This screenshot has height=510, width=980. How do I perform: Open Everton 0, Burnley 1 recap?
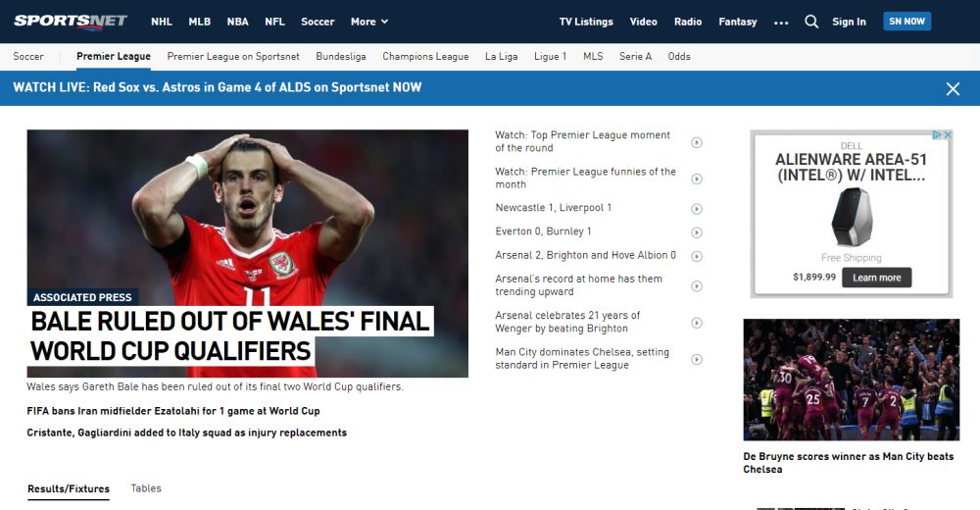tap(543, 231)
